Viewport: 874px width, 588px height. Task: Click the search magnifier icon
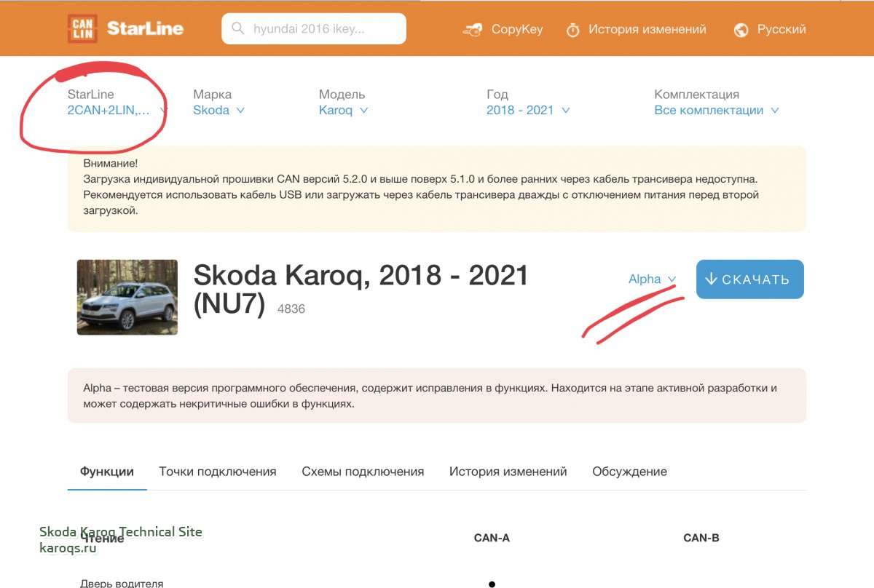click(x=238, y=29)
